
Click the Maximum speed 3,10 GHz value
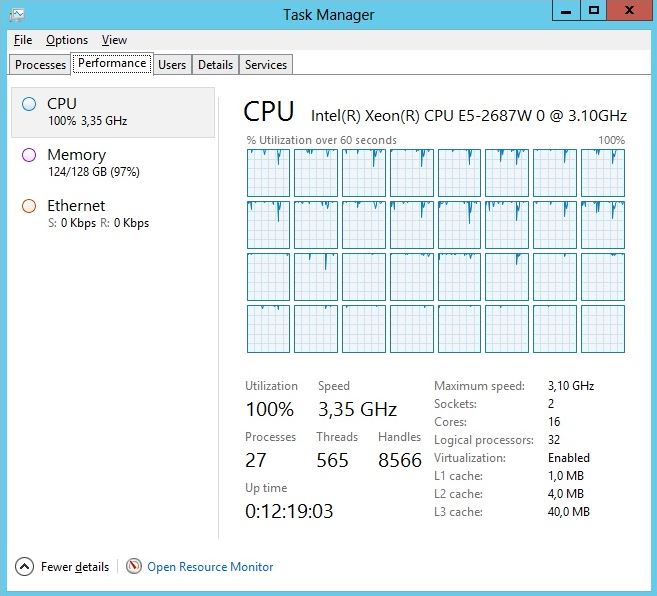571,386
